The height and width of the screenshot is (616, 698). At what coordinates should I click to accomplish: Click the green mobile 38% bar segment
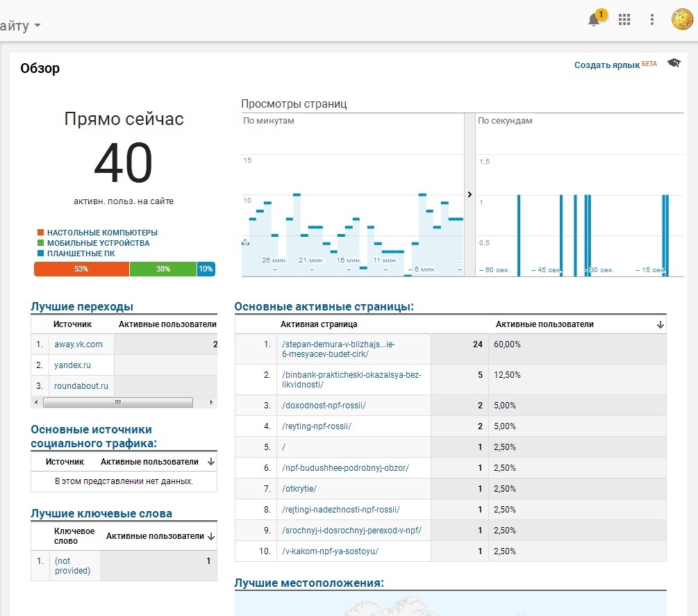(x=163, y=269)
